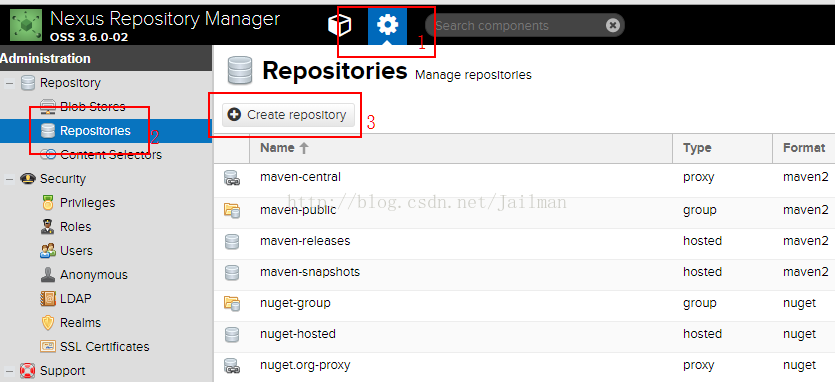This screenshot has width=835, height=382.
Task: Open Users under Security
Action: tap(76, 251)
